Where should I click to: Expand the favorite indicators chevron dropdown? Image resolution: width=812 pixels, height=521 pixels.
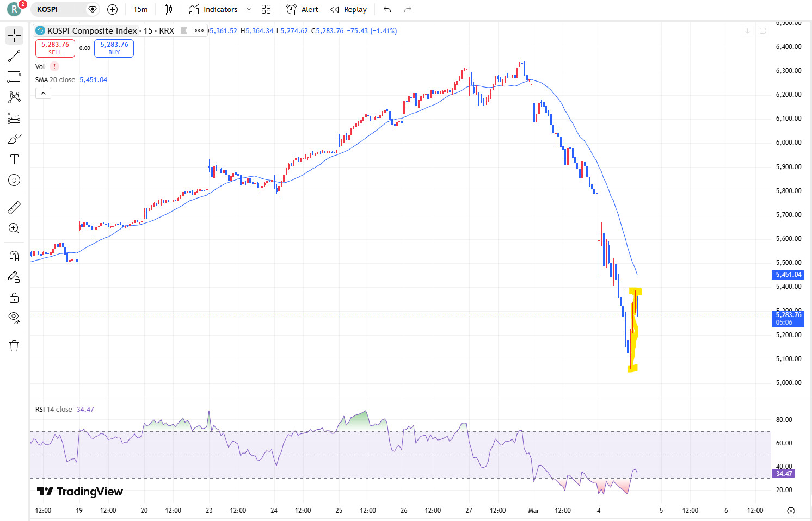(249, 9)
